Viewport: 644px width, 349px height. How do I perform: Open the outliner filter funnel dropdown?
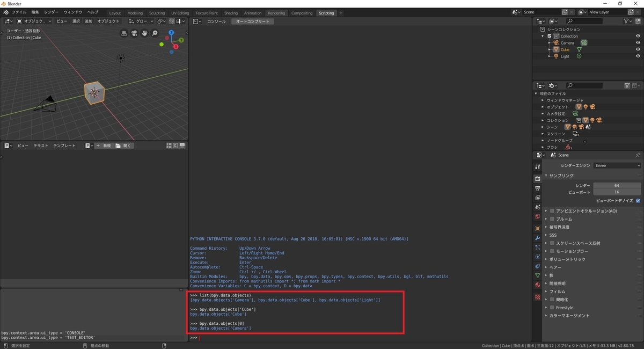(x=628, y=21)
